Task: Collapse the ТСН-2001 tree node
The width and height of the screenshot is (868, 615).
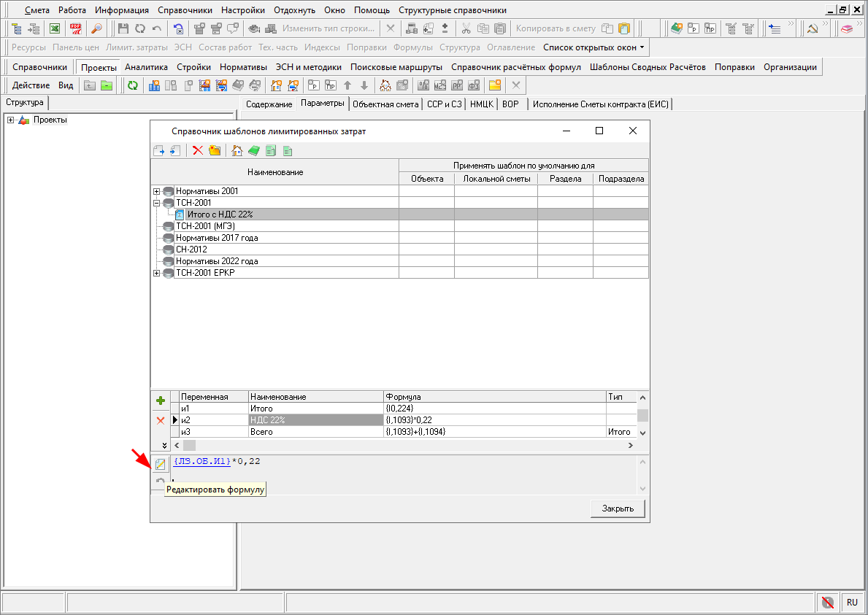Action: tap(156, 203)
